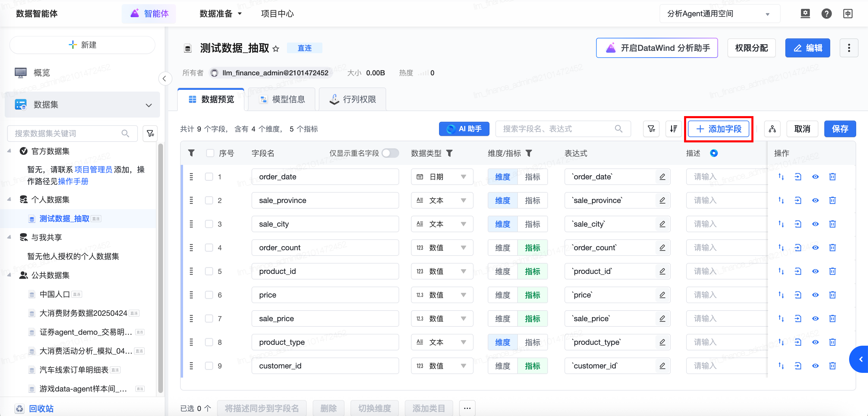Open data type dropdown for order_date

tap(442, 177)
